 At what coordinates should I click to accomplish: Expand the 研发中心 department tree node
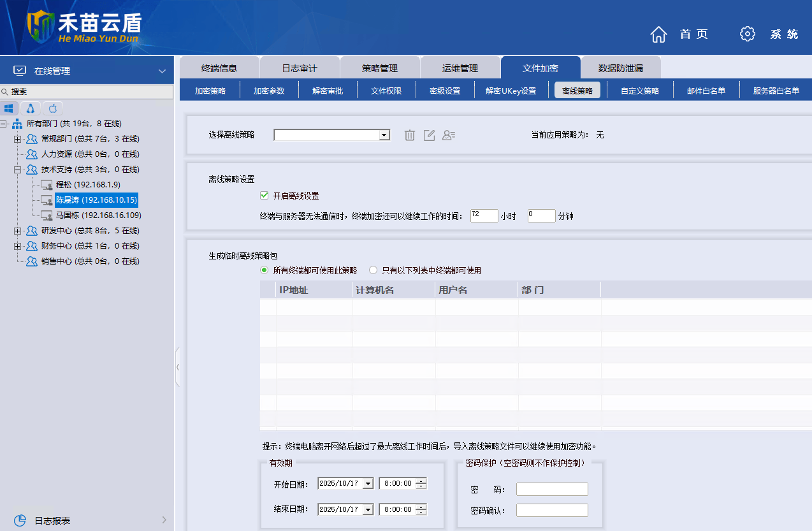coord(18,231)
